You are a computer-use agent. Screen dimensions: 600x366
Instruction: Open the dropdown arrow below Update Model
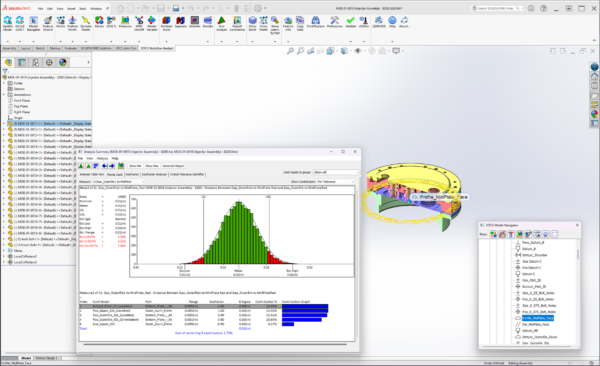point(8,41)
